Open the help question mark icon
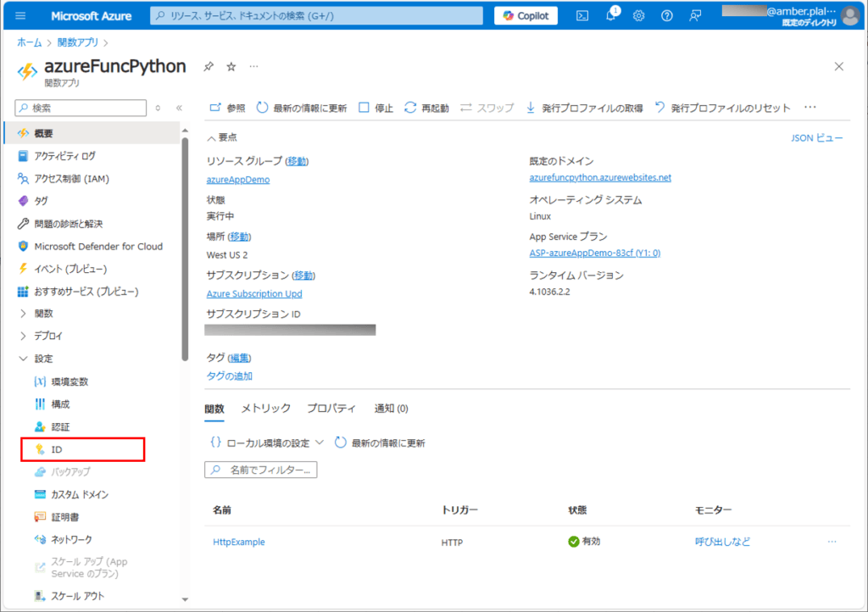Viewport: 868px width, 612px height. point(666,15)
